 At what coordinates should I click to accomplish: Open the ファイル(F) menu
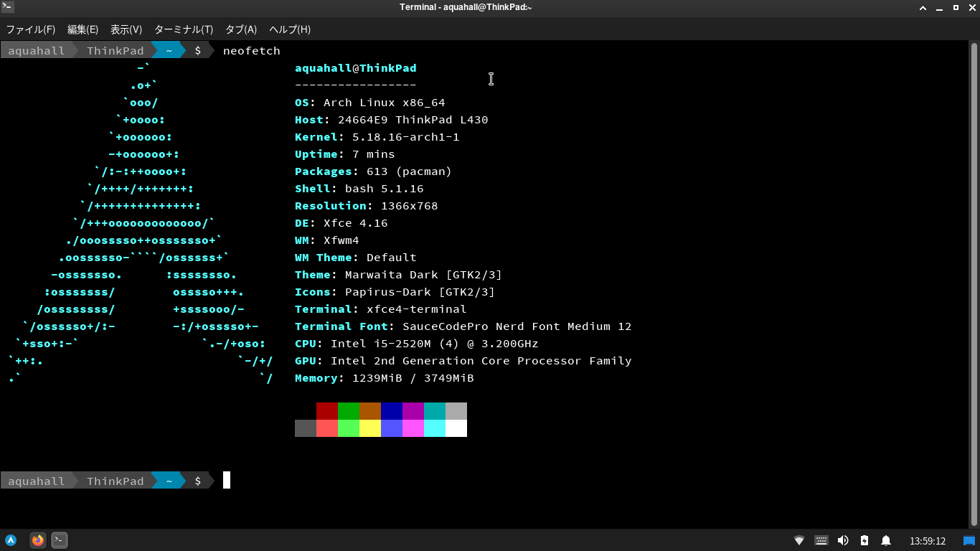31,29
